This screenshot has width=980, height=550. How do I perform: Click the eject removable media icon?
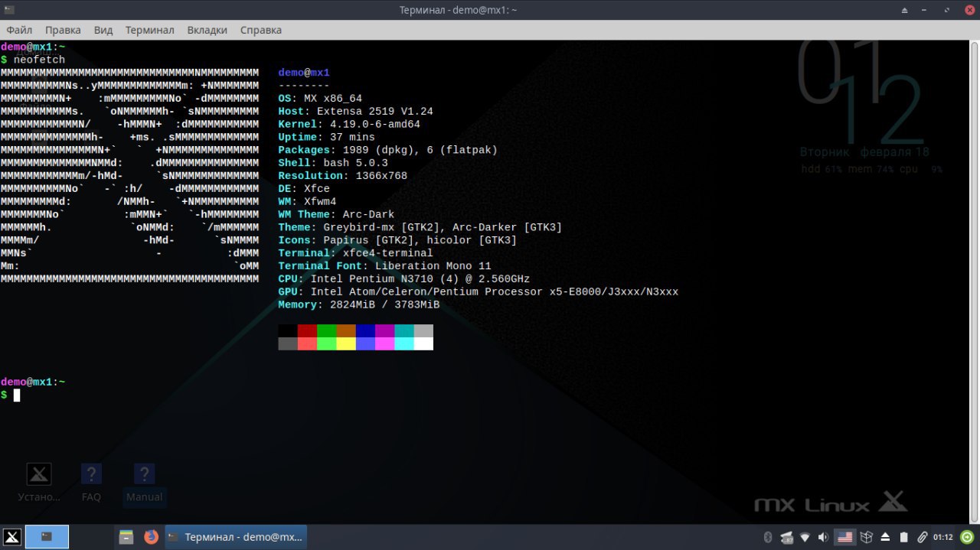pyautogui.click(x=885, y=537)
